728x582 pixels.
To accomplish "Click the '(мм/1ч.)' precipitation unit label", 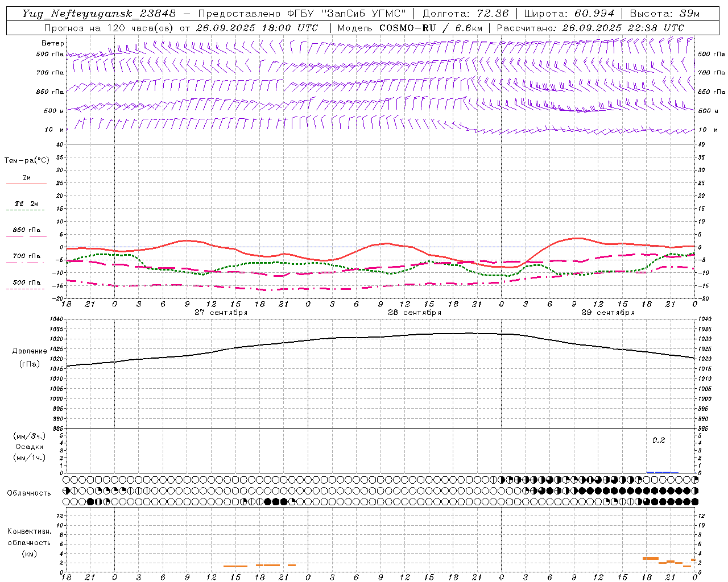I will click(x=30, y=458).
